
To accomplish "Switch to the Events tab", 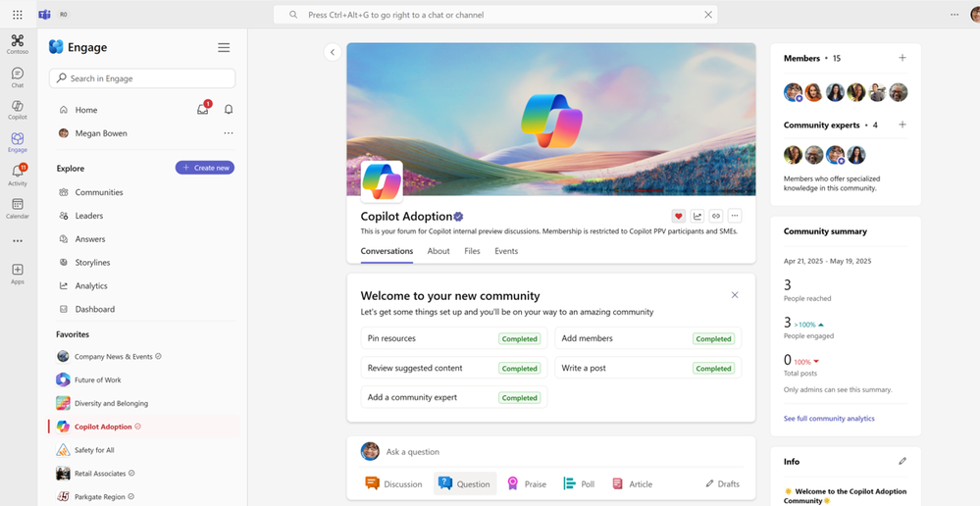I will [506, 251].
